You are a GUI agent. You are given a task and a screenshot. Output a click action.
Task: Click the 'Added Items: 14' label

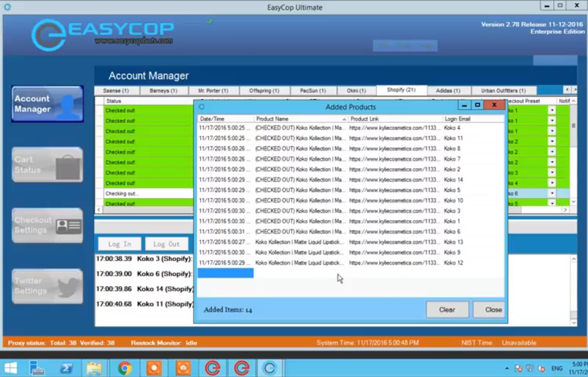tap(228, 310)
